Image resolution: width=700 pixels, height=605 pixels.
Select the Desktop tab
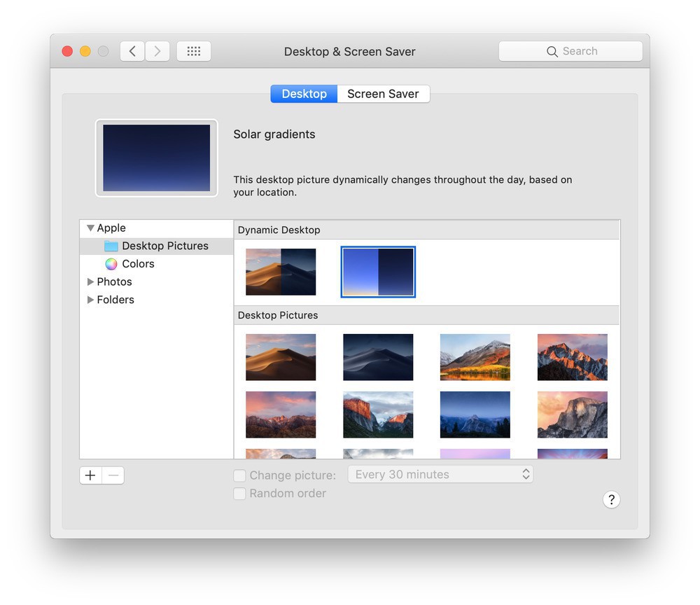[x=304, y=94]
